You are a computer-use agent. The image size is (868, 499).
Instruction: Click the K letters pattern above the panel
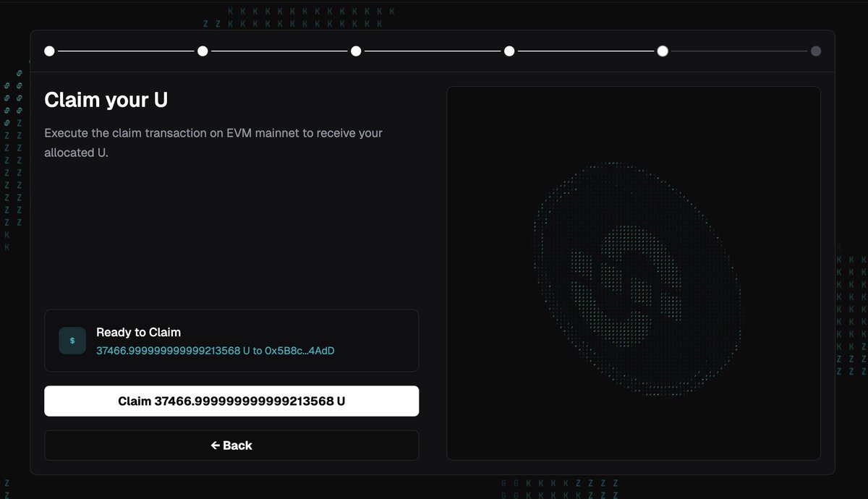299,17
